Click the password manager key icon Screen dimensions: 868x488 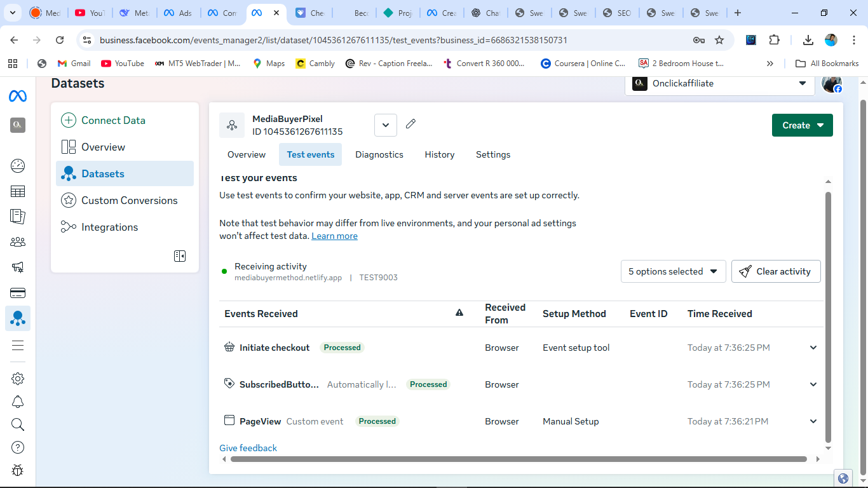[x=699, y=40]
